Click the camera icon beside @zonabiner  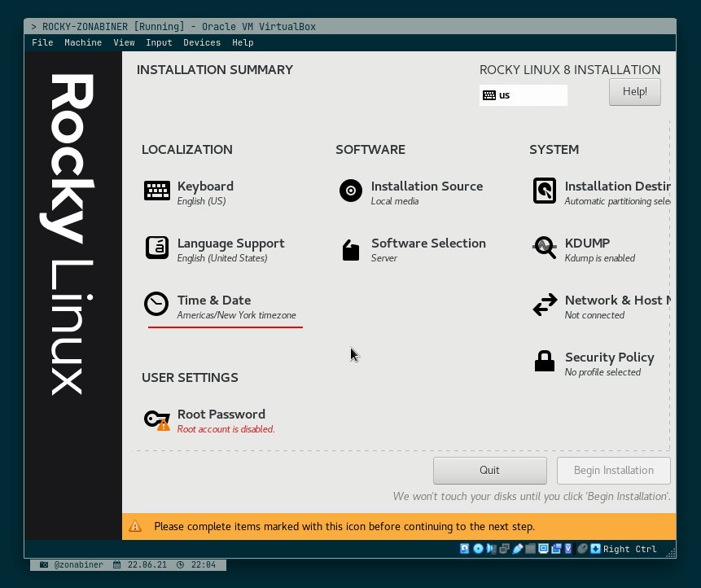click(44, 564)
